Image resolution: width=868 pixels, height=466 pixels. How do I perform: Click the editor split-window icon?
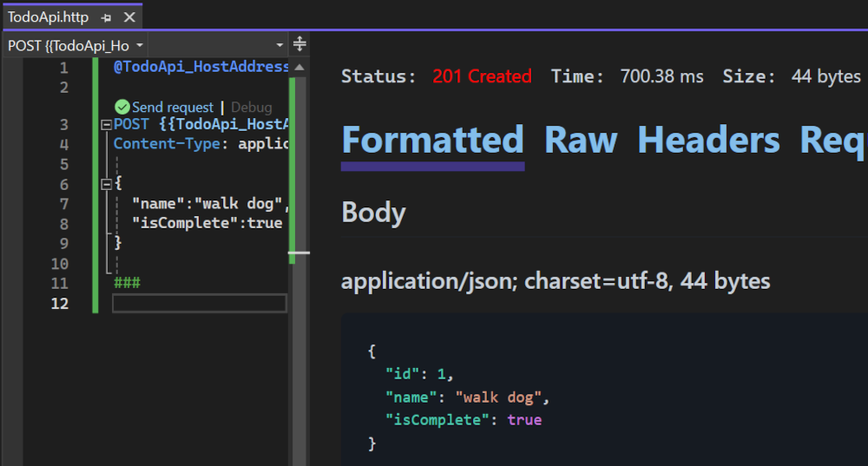pyautogui.click(x=299, y=44)
